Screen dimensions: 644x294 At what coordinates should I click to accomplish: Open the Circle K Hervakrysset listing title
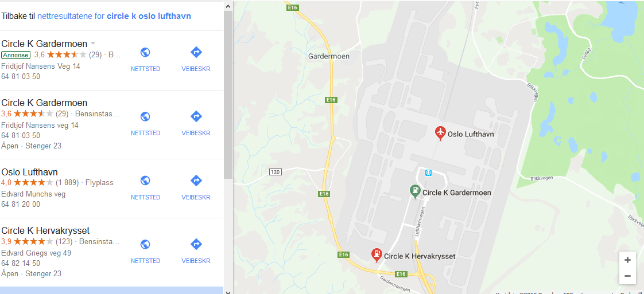pyautogui.click(x=45, y=230)
